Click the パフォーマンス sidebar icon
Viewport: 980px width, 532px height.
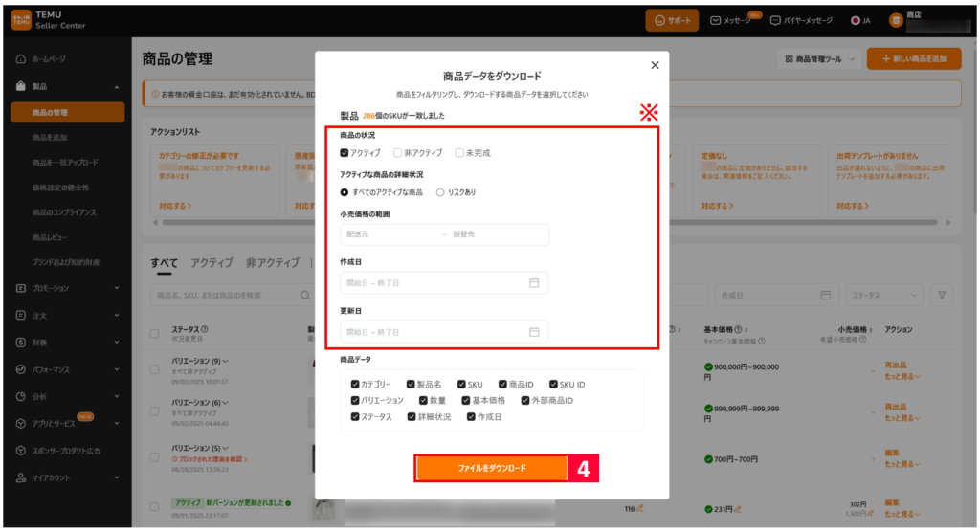coord(21,369)
